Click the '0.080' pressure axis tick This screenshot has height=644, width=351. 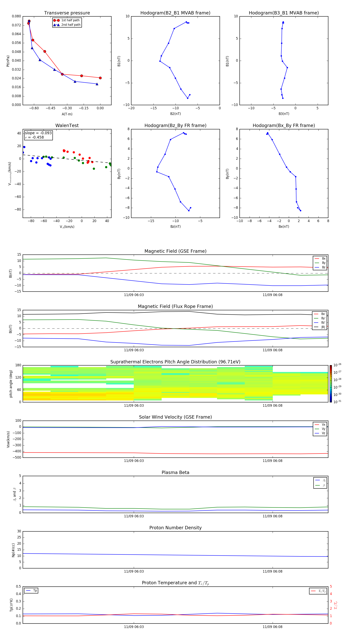point(17,16)
